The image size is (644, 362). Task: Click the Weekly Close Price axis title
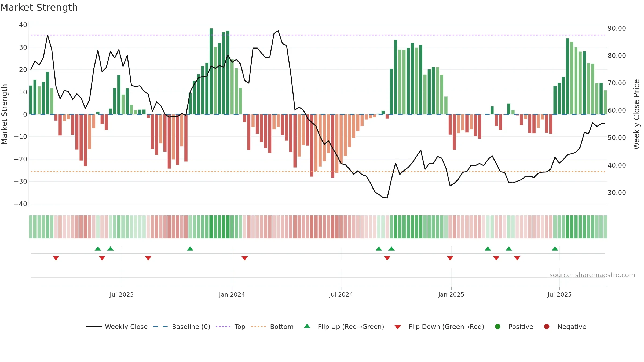(x=636, y=114)
